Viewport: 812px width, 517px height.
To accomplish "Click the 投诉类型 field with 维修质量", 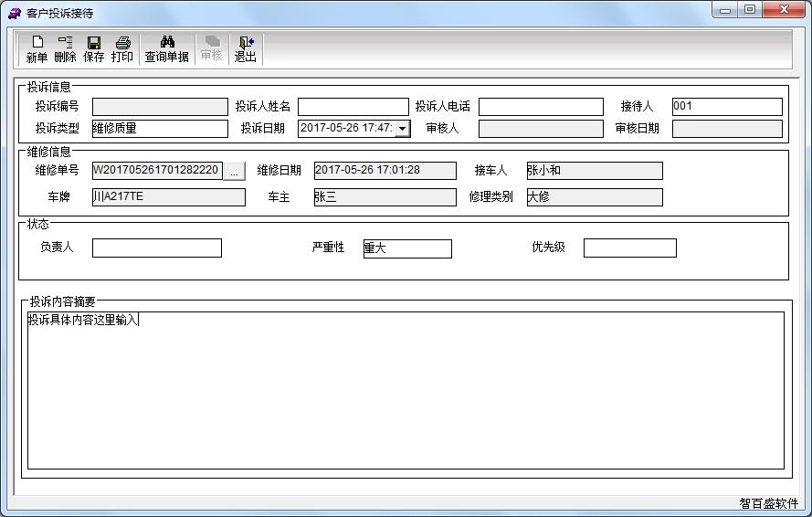I will pyautogui.click(x=160, y=129).
